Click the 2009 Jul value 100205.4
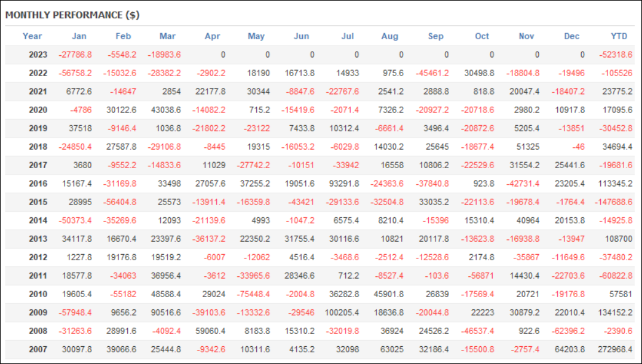This screenshot has width=642, height=364. (x=342, y=312)
